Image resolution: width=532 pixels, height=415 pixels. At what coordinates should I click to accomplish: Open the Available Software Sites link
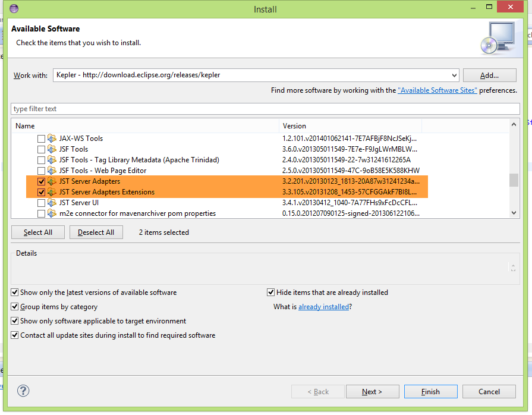[437, 90]
